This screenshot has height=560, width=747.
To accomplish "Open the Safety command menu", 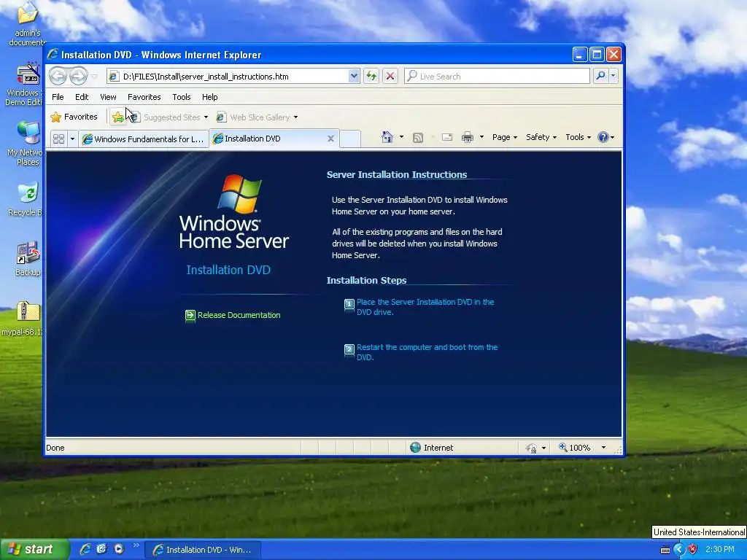I will pos(541,137).
